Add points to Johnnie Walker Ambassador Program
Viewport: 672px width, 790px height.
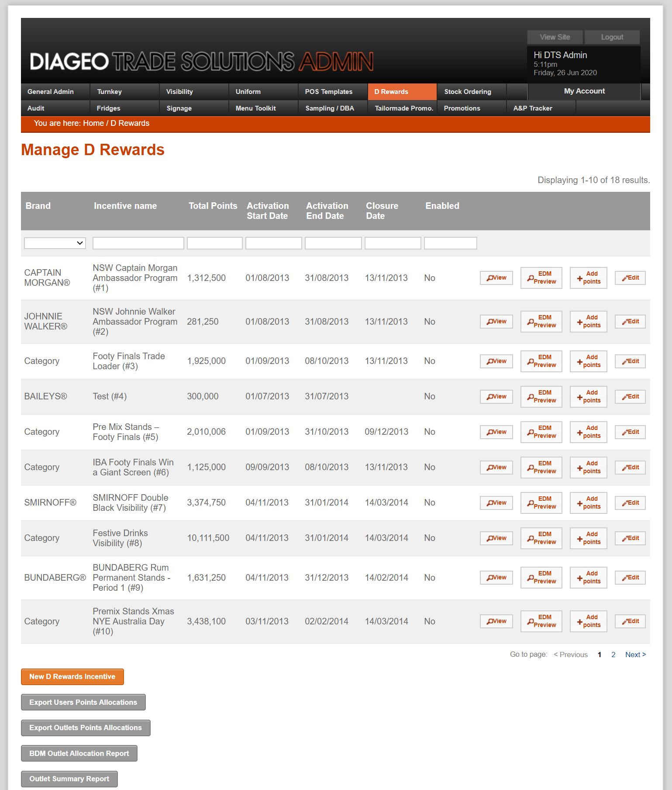click(x=588, y=322)
